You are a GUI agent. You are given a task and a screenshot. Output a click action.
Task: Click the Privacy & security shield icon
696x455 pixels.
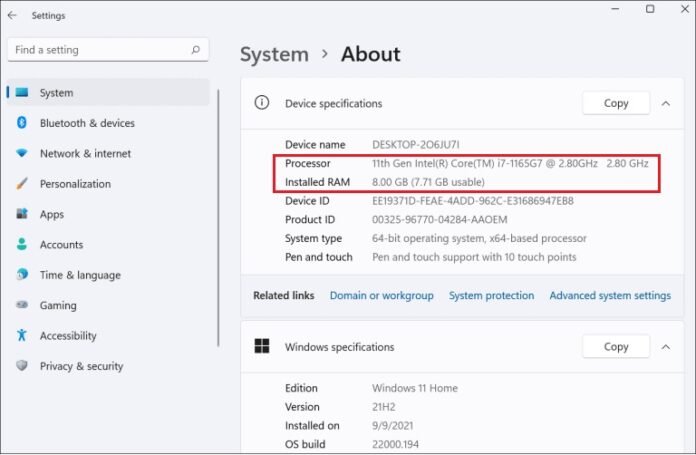tap(22, 365)
